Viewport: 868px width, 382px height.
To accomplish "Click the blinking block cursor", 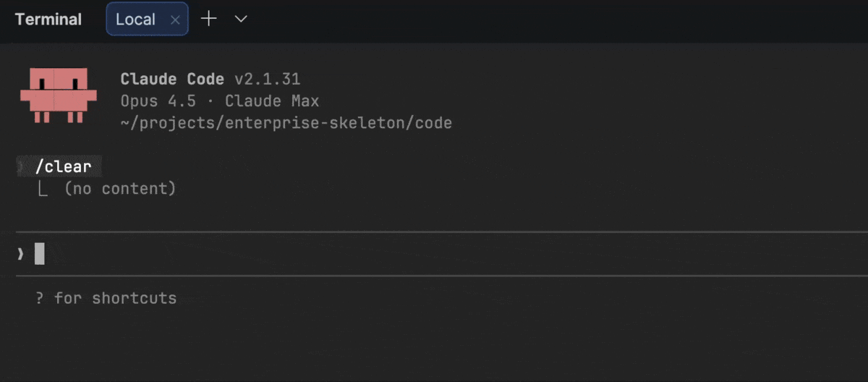I will (x=40, y=254).
